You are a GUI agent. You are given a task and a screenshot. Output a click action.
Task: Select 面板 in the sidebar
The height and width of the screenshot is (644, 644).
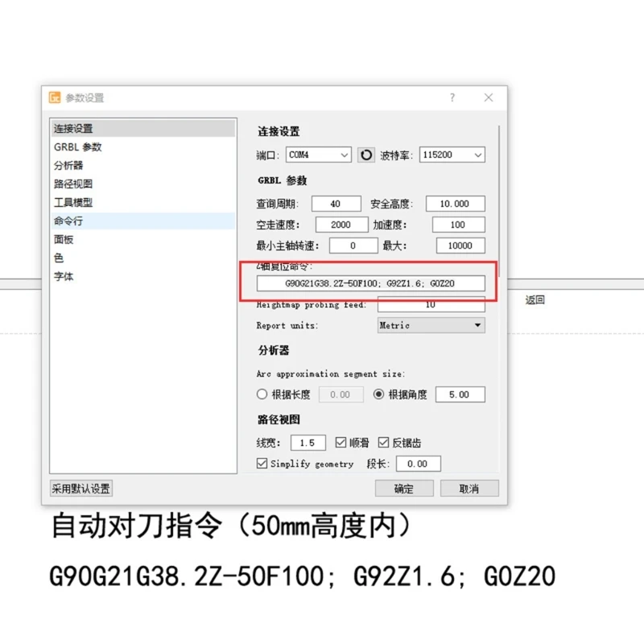tap(143, 239)
